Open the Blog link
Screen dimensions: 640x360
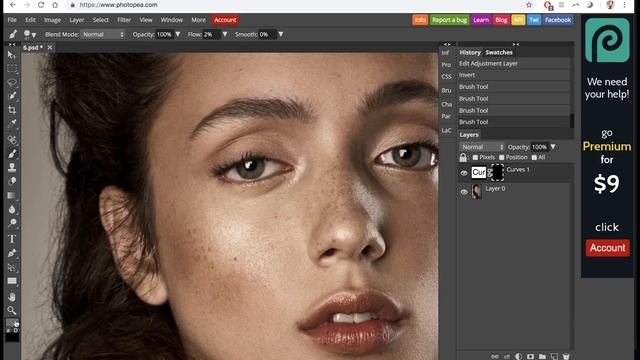(x=501, y=20)
